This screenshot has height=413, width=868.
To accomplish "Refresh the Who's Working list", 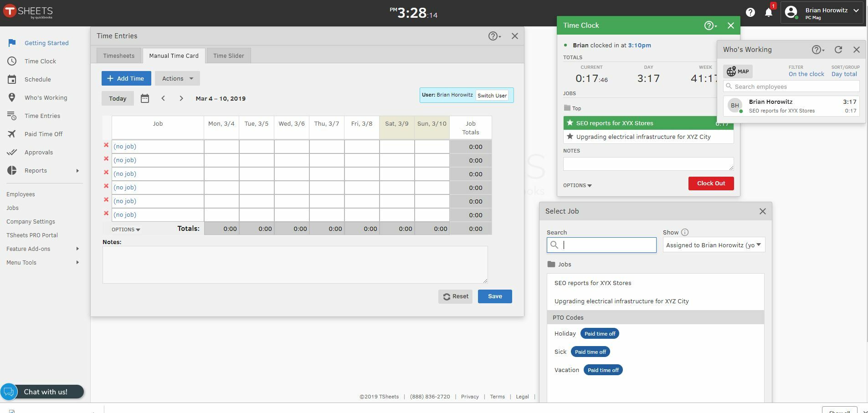I will click(838, 50).
